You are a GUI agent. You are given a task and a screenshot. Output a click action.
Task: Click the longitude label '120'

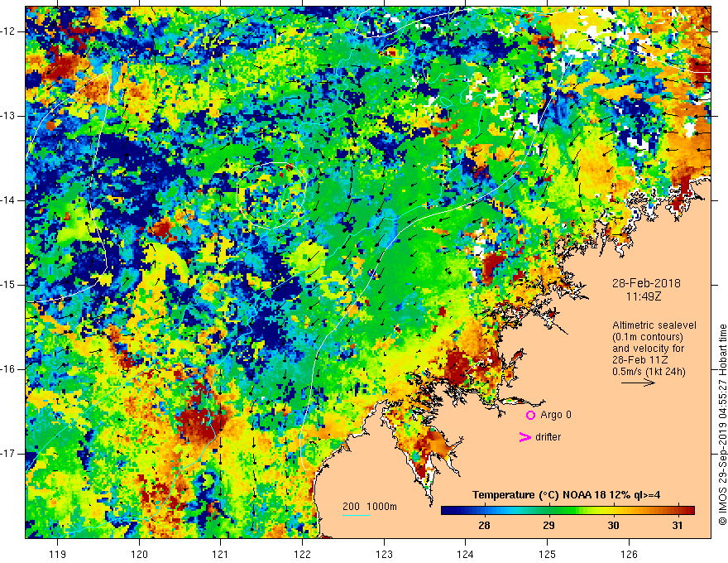(x=139, y=554)
